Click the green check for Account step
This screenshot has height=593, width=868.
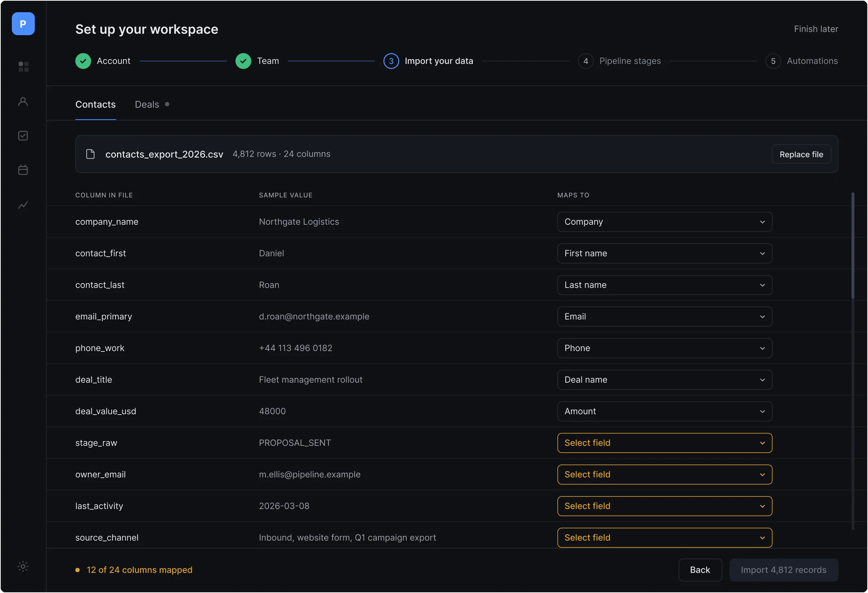(x=83, y=61)
